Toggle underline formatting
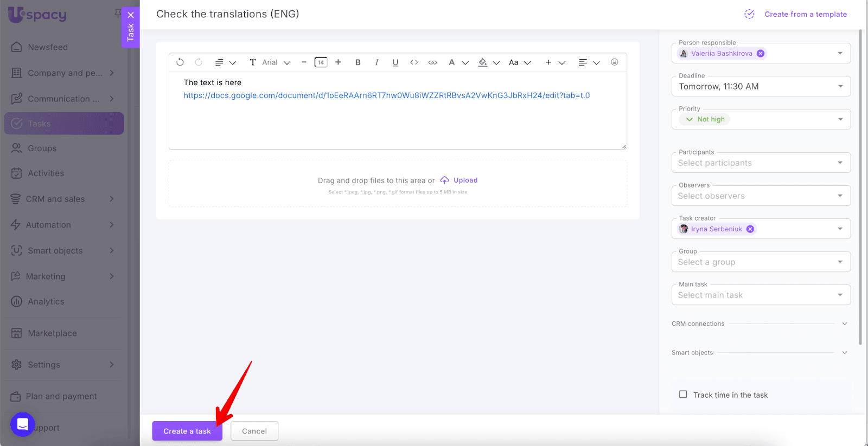868x446 pixels. coord(395,62)
